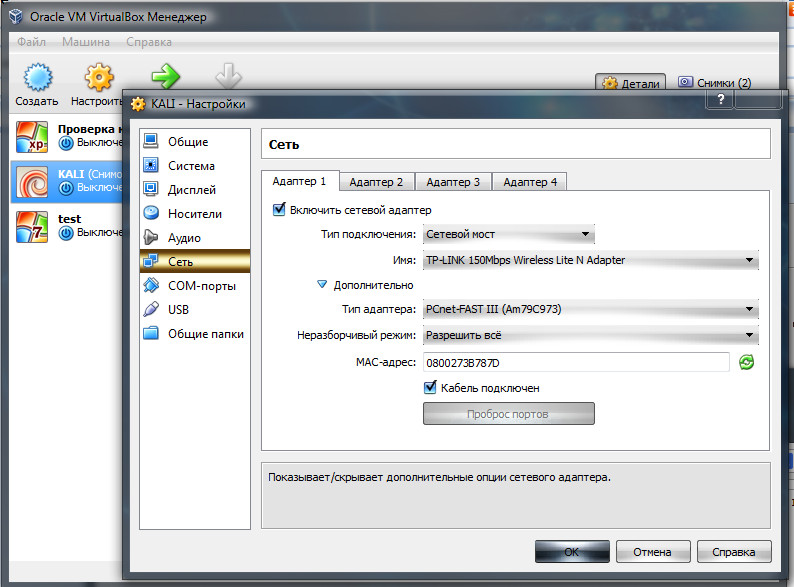Click the help question mark in dialog title

(x=721, y=99)
